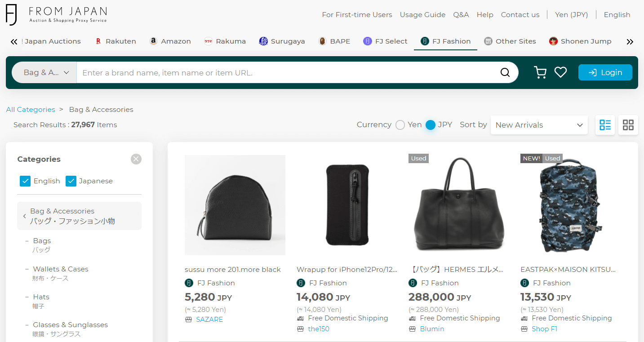Go to All Categories breadcrumb
Screen dimensions: 644x342
tap(31, 110)
